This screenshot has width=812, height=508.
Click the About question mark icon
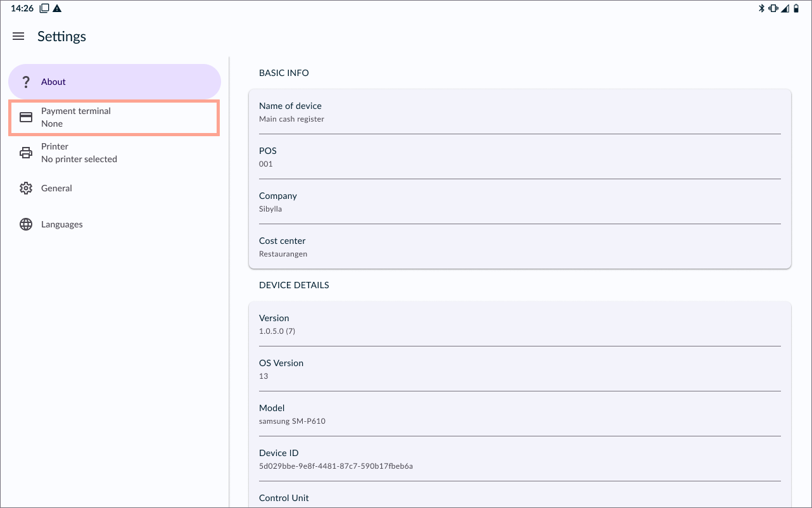click(26, 82)
